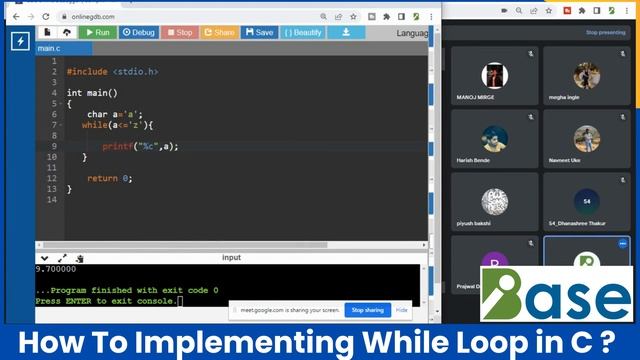Click muted mic icon on MANOJ MIRGE tile
The height and width of the screenshot is (360, 640).
tap(531, 53)
